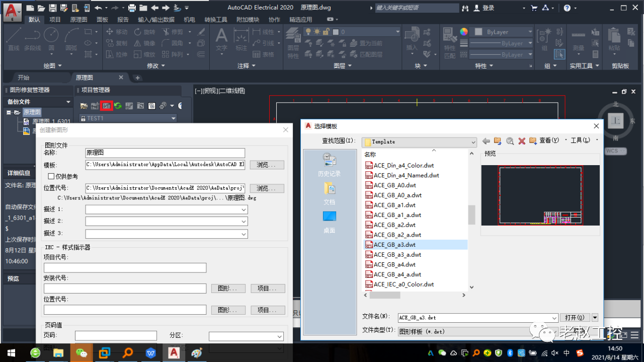This screenshot has height=362, width=644.
Task: Click the Move (移动) tool
Action: pos(117,32)
